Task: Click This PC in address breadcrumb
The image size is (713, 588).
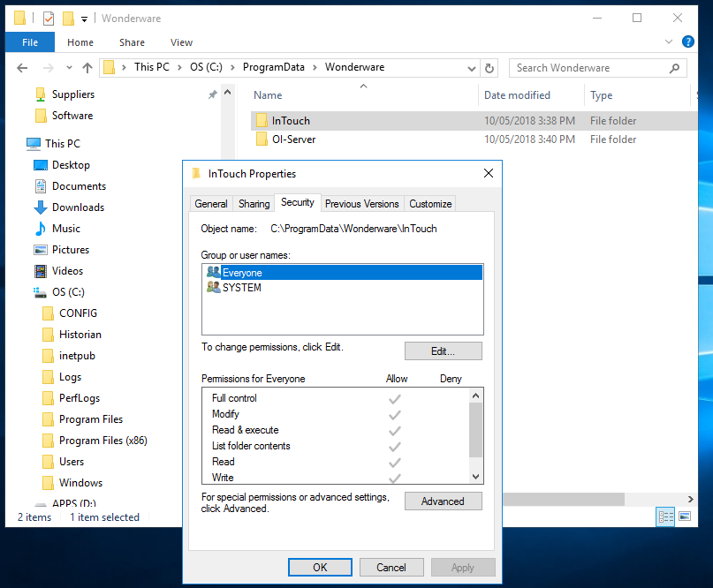Action: click(x=152, y=67)
